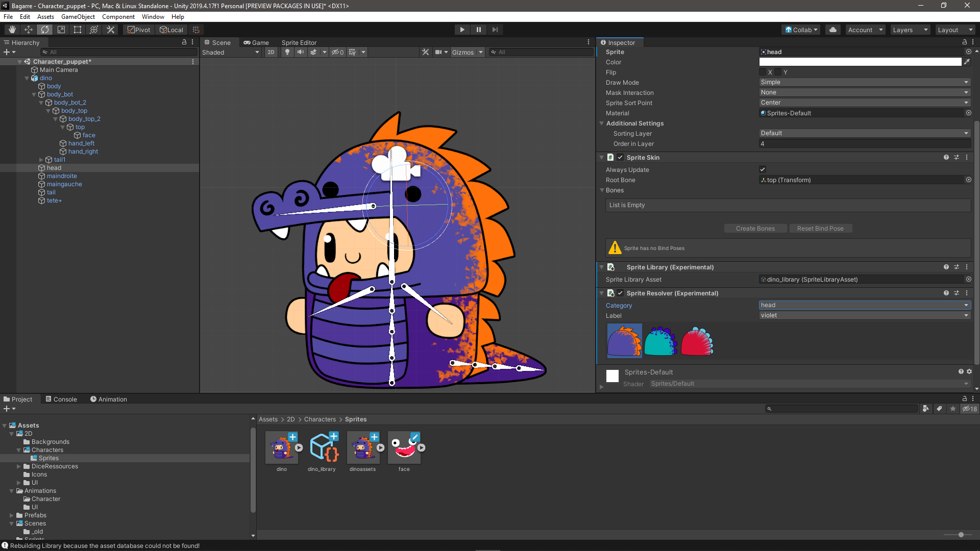
Task: Open the Draw Mode dropdown
Action: 864,82
